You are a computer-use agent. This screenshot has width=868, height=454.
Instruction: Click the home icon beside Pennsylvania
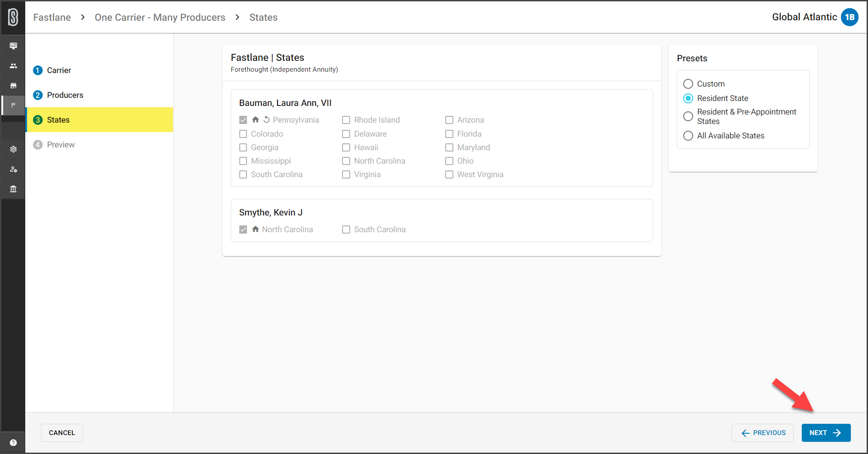point(256,119)
